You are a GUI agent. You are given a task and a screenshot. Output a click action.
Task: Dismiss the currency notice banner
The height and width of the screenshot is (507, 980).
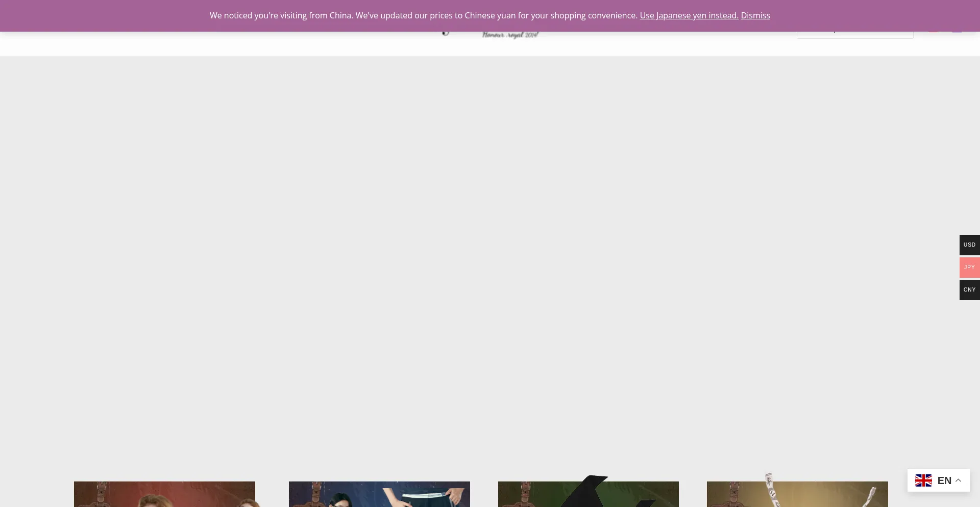[755, 15]
